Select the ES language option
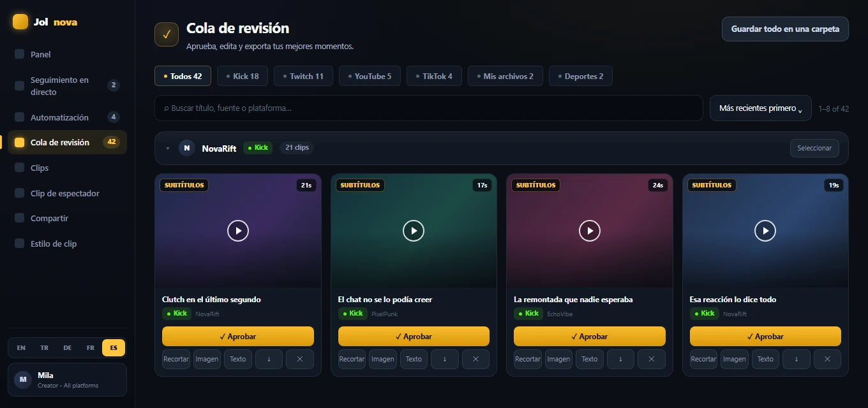The image size is (868, 408). 114,348
